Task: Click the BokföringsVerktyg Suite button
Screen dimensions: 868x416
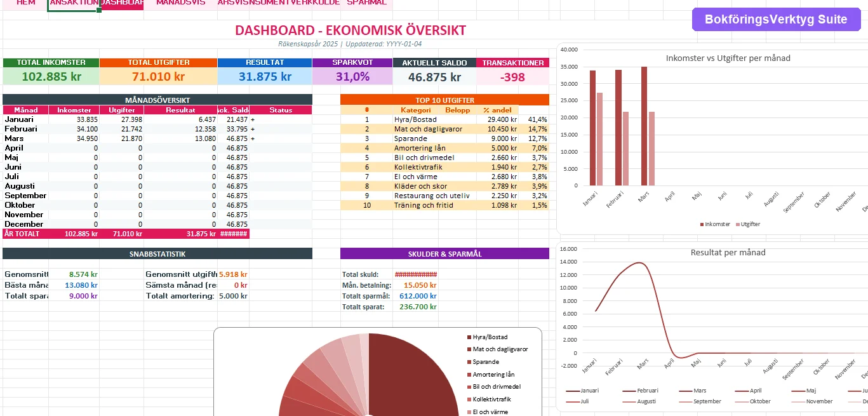Action: coord(776,19)
